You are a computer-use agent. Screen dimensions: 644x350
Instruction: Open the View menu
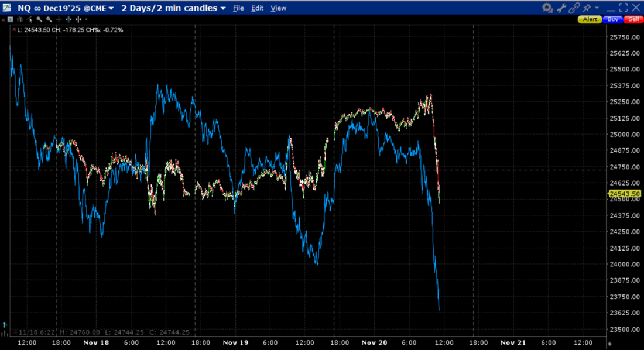point(279,8)
